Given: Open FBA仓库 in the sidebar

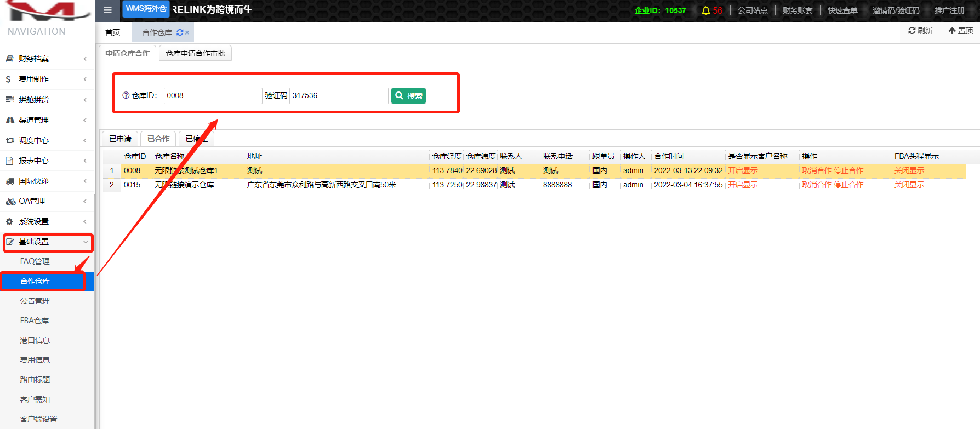Looking at the screenshot, I should click(x=35, y=321).
